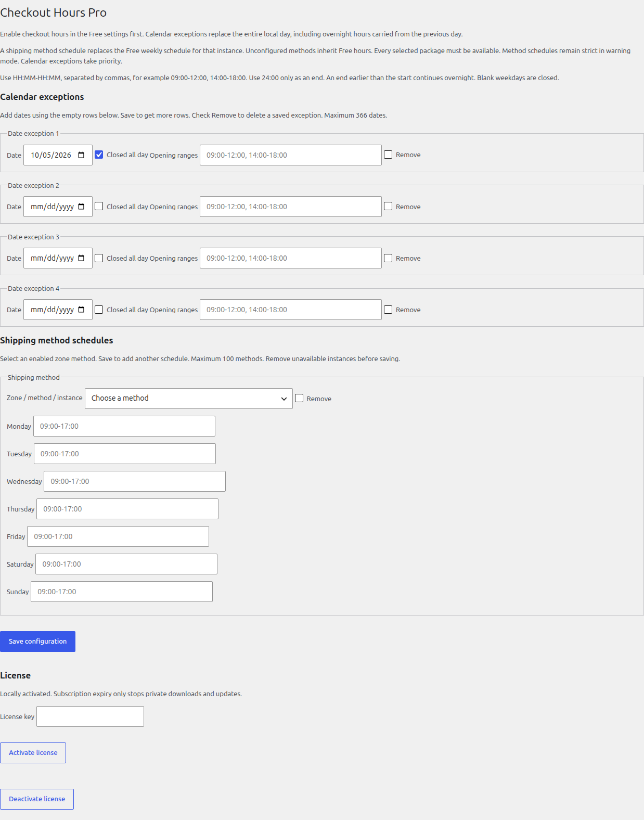Focus the Tuesday hours field

click(125, 454)
